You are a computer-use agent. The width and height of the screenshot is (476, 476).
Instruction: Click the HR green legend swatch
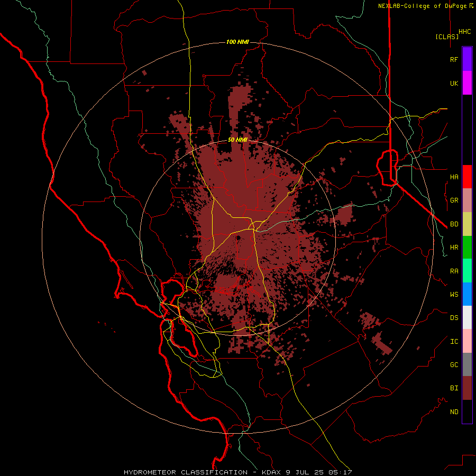(467, 248)
